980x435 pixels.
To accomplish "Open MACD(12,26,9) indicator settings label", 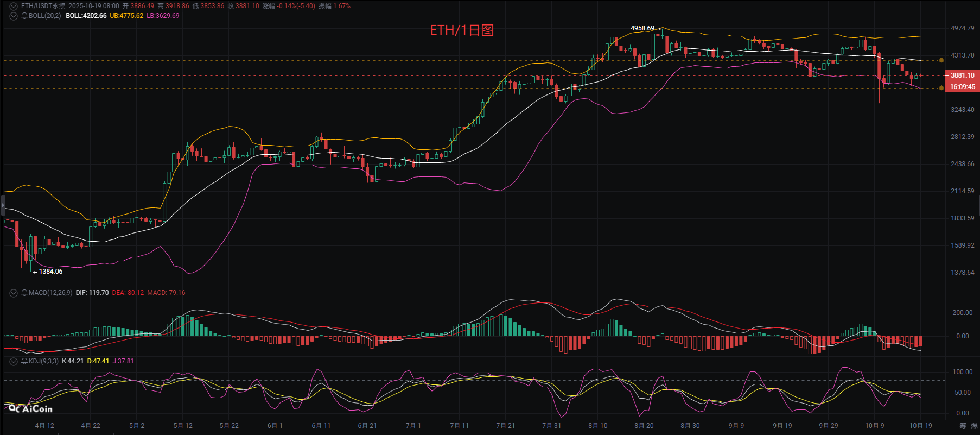I will coord(50,293).
